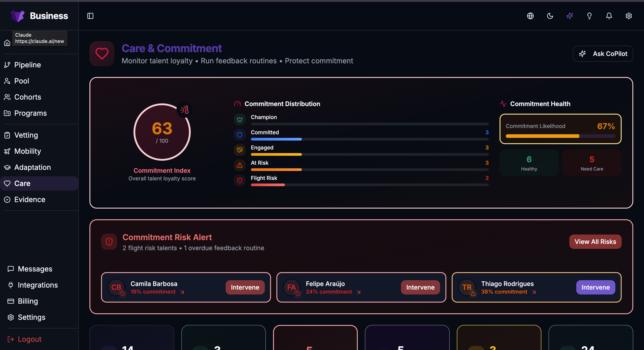Click the lightbulb tips icon
Viewport: 644px width, 350px height.
click(x=589, y=16)
